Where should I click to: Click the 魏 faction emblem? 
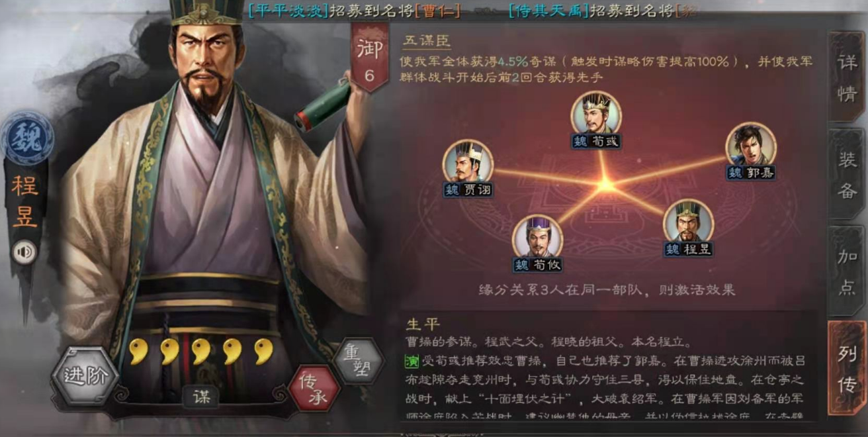point(27,138)
